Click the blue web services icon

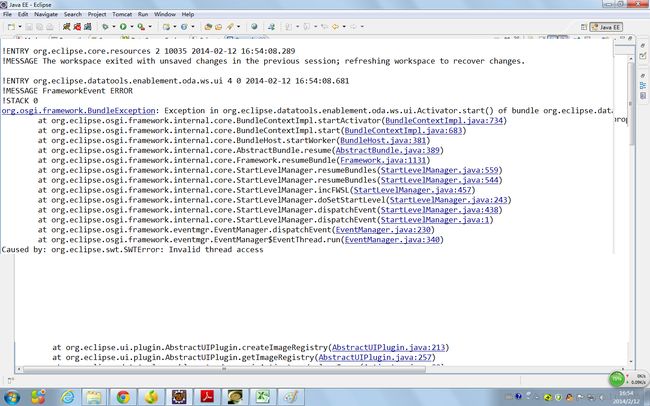tap(184, 27)
